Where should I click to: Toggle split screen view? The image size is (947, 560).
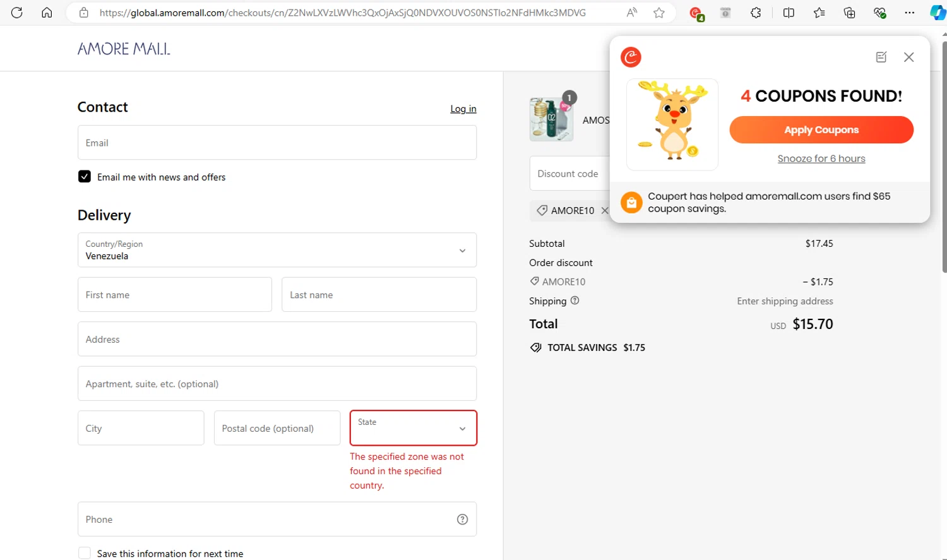click(789, 13)
